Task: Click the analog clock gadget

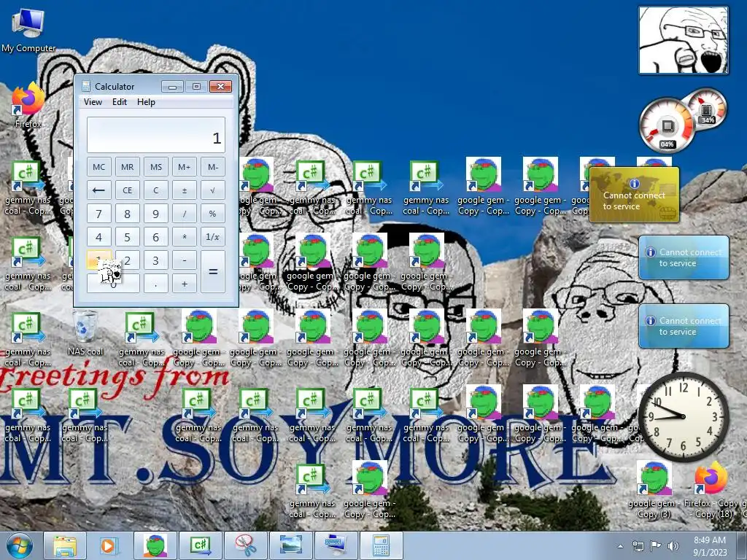Action: (683, 416)
